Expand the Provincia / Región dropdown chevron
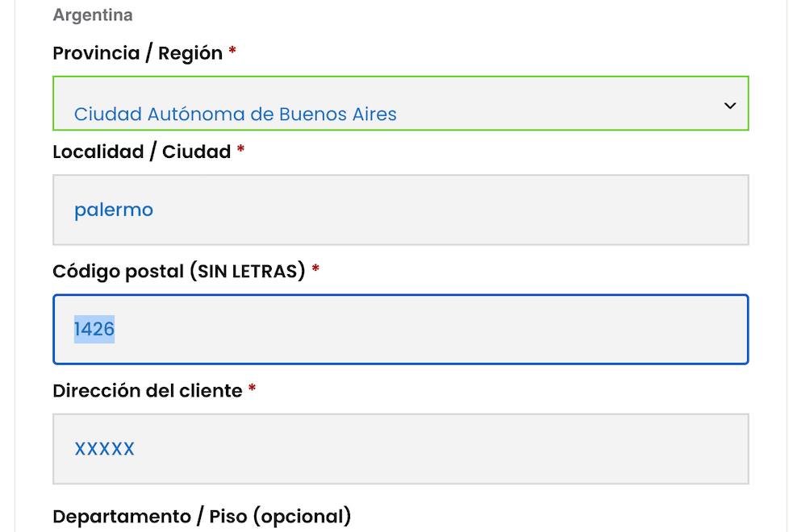The width and height of the screenshot is (789, 532). 730,106
